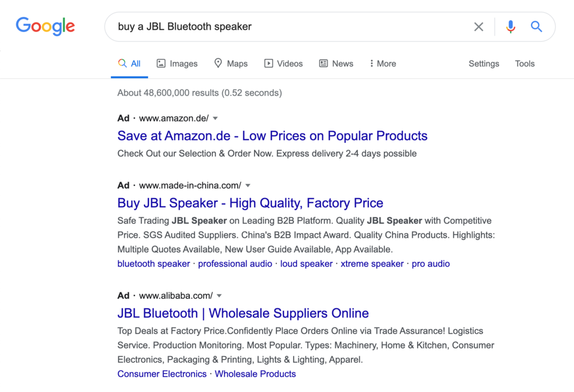
Task: Open Google search Settings
Action: pos(483,63)
